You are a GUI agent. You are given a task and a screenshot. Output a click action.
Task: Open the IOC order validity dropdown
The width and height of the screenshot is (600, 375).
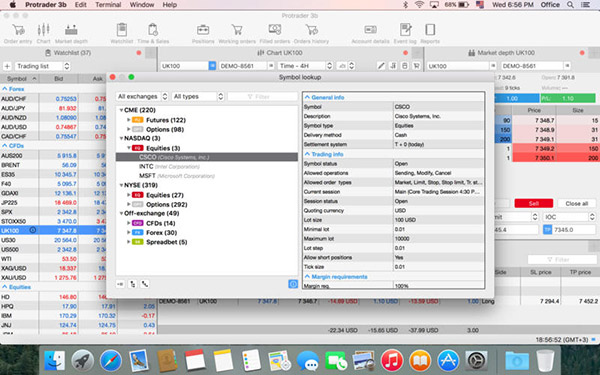pos(569,217)
